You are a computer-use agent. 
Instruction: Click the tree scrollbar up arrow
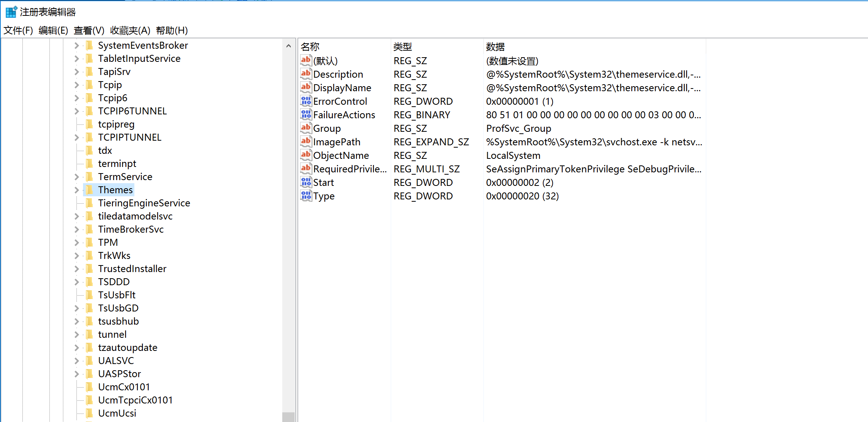pyautogui.click(x=288, y=46)
